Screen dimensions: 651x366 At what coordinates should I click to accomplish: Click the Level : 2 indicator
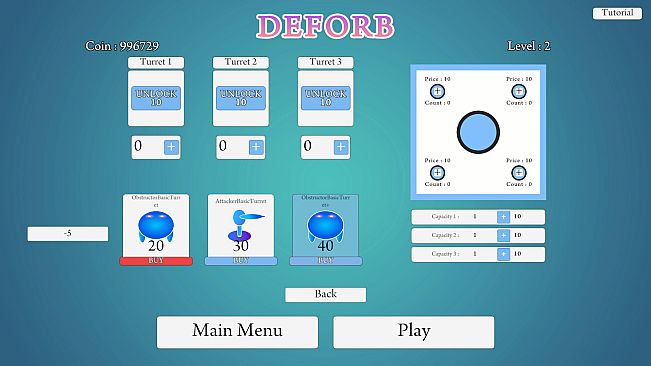[x=529, y=46]
